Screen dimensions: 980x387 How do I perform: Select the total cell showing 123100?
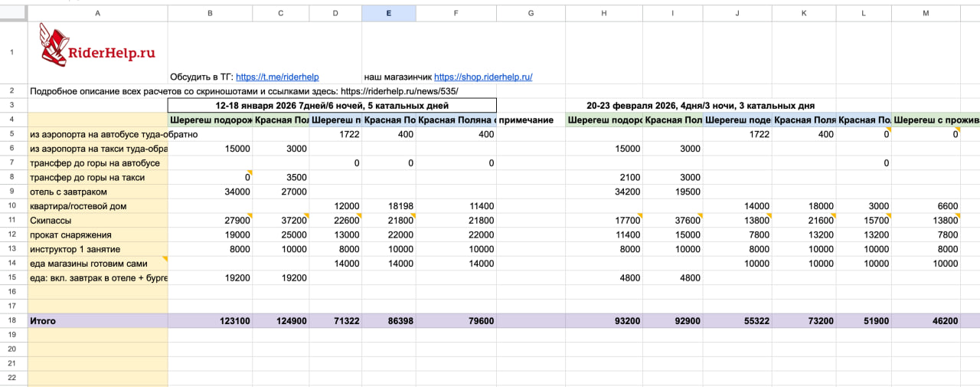(x=211, y=321)
